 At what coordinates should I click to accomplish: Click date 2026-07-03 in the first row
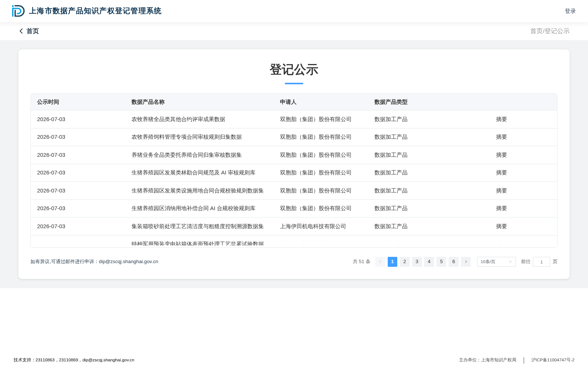51,119
